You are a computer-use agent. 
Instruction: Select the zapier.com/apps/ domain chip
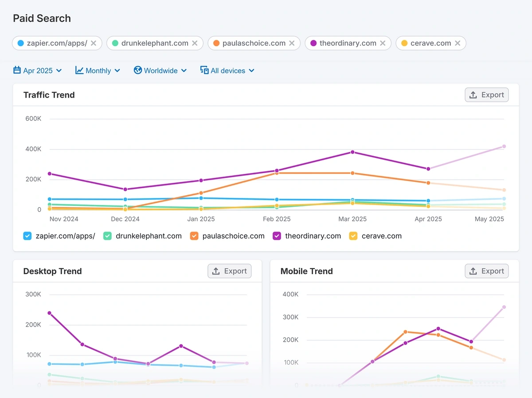(57, 43)
